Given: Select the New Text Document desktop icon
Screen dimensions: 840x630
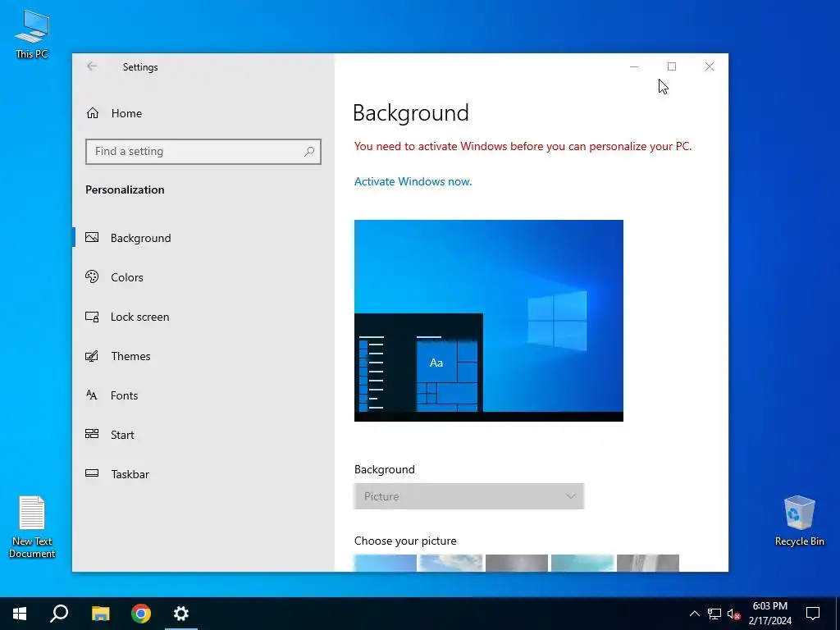Looking at the screenshot, I should 32,527.
